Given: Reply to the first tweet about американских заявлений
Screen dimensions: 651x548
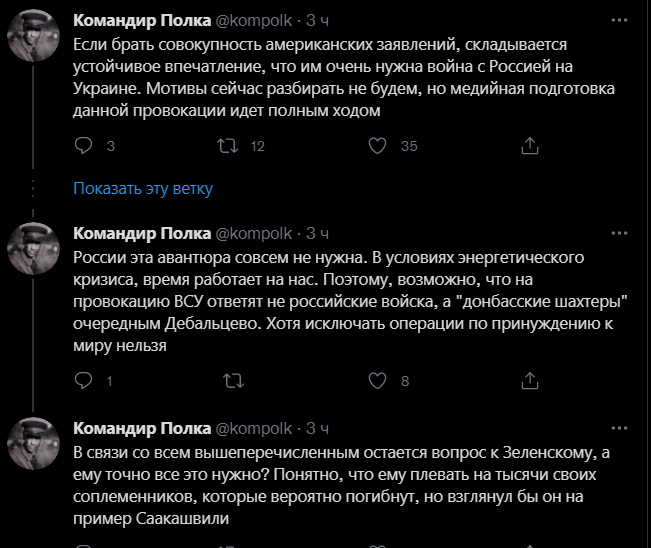Looking at the screenshot, I should (83, 146).
